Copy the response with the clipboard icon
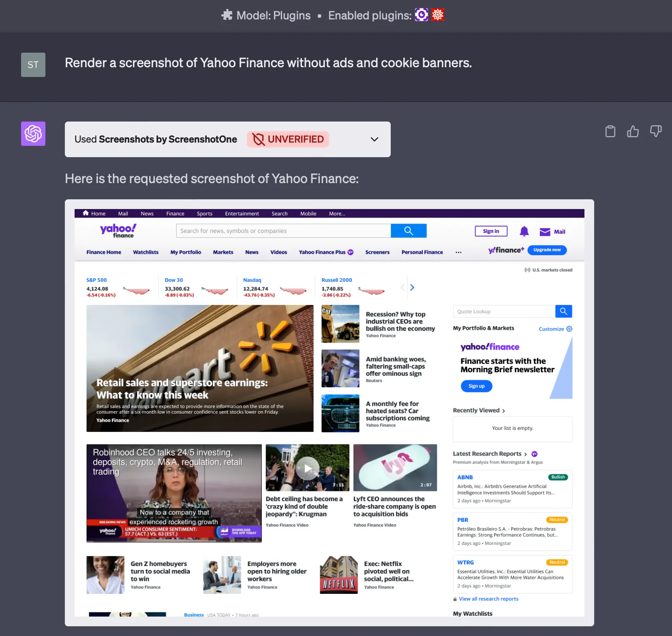672x636 pixels. pos(610,131)
